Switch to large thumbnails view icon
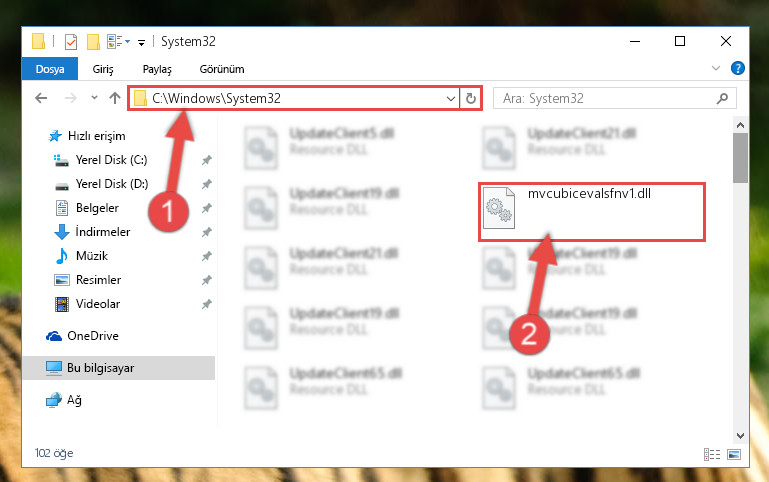 tap(734, 455)
